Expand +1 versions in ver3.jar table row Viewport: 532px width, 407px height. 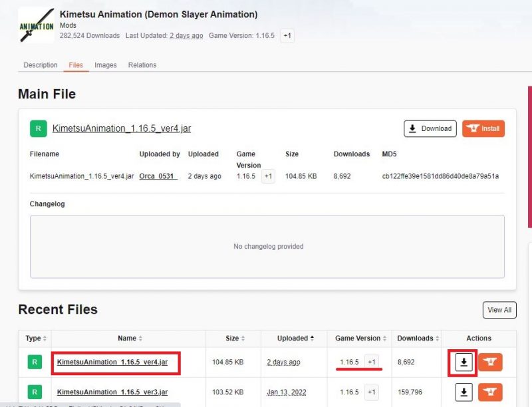[372, 392]
